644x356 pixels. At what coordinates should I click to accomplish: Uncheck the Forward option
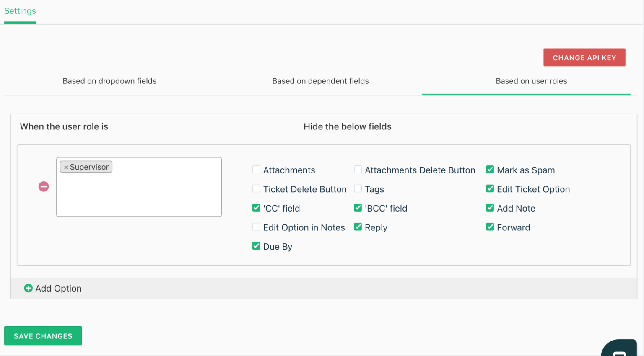490,227
